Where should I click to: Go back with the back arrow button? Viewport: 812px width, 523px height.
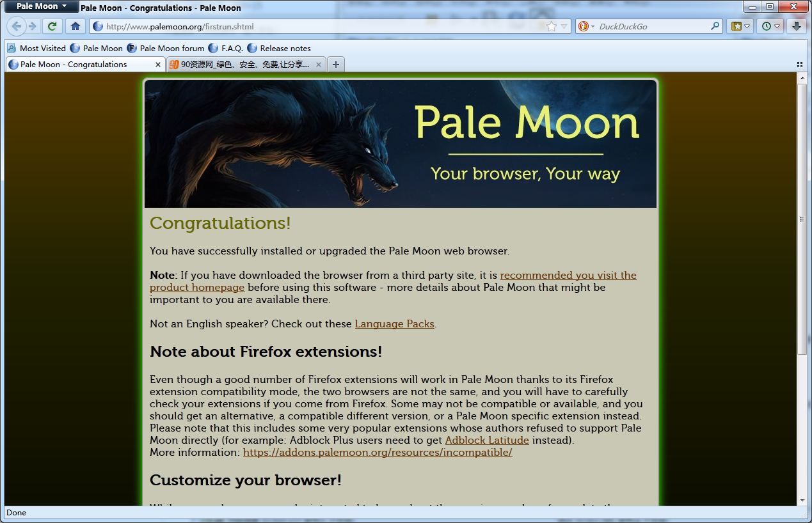point(17,26)
